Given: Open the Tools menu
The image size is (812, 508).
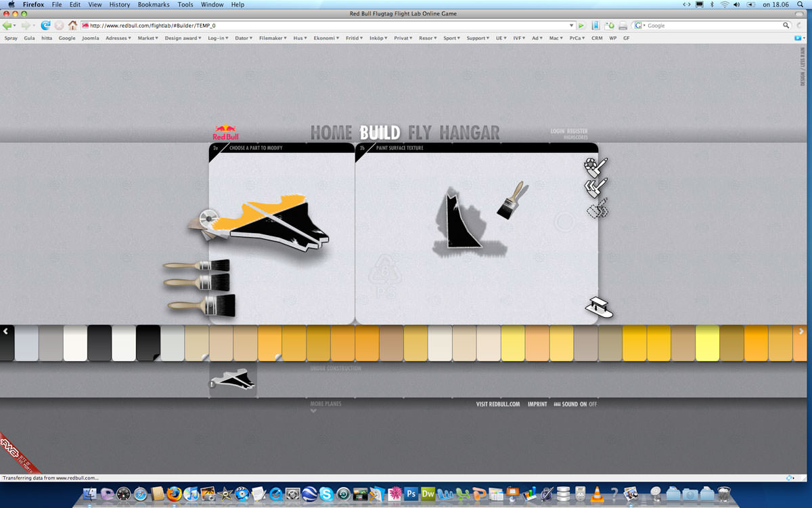Looking at the screenshot, I should pos(185,5).
